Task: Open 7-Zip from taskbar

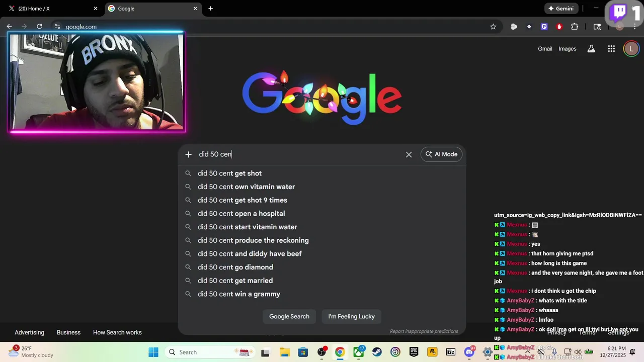Action: [x=451, y=352]
